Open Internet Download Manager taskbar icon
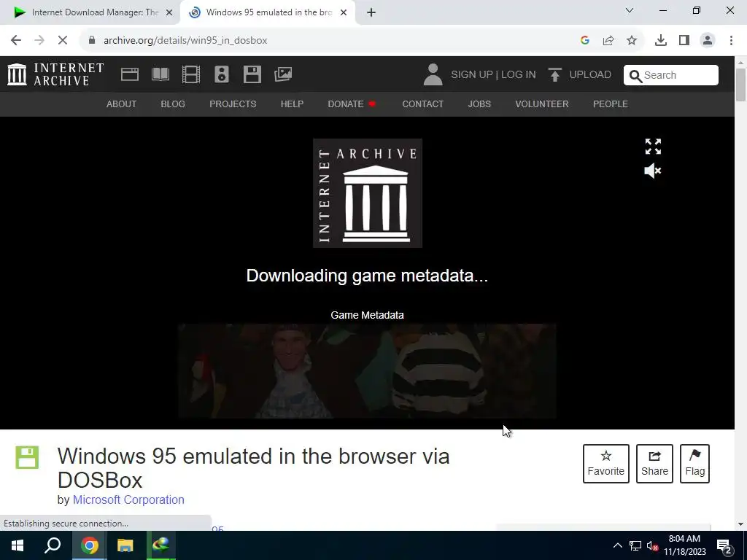747x560 pixels. [161, 545]
